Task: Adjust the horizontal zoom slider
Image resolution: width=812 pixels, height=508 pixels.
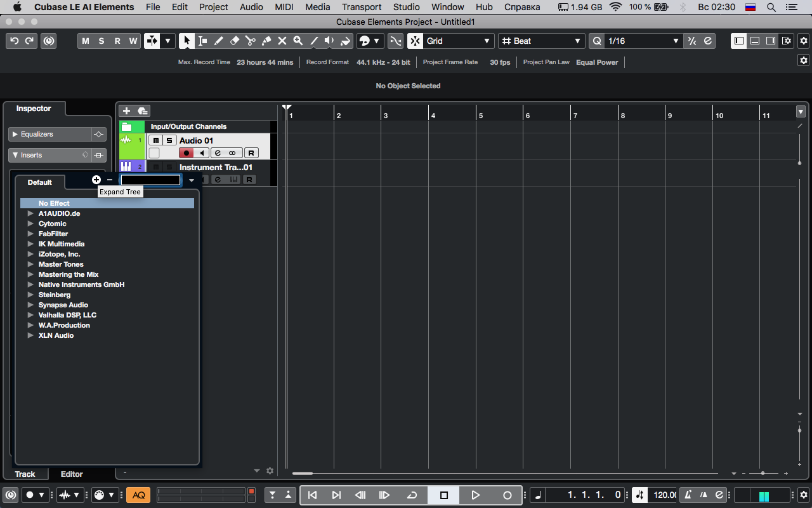Action: click(763, 473)
